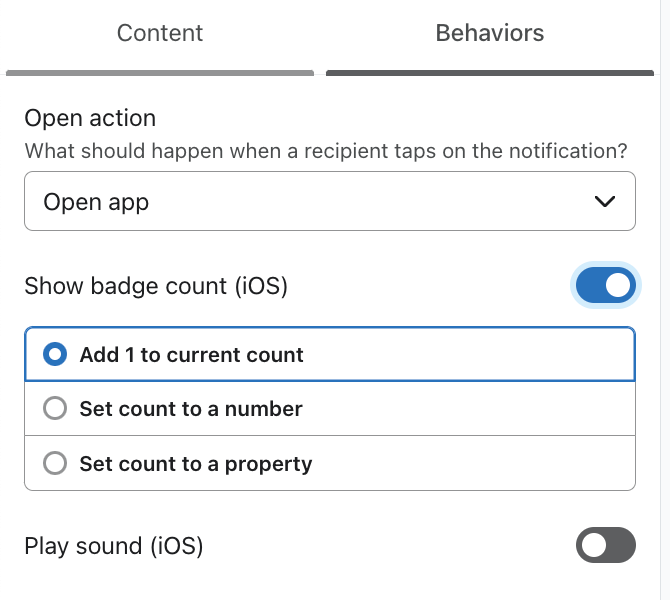Click the "Open app" selected value text
The width and height of the screenshot is (670, 600).
tap(96, 202)
